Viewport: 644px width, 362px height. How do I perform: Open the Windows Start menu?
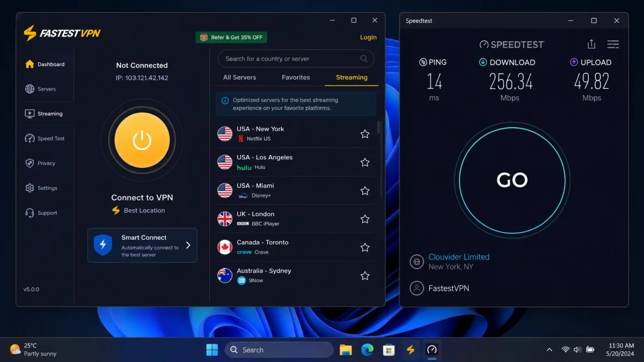[212, 350]
